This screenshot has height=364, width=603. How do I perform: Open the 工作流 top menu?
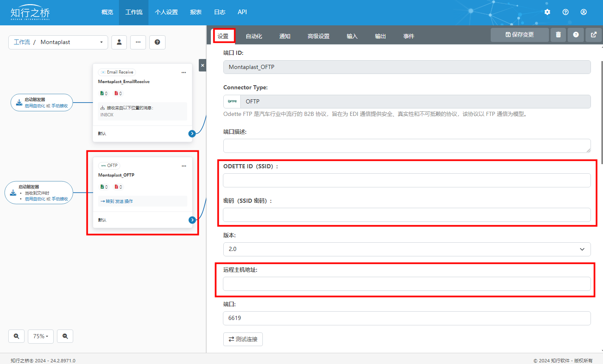(x=134, y=12)
